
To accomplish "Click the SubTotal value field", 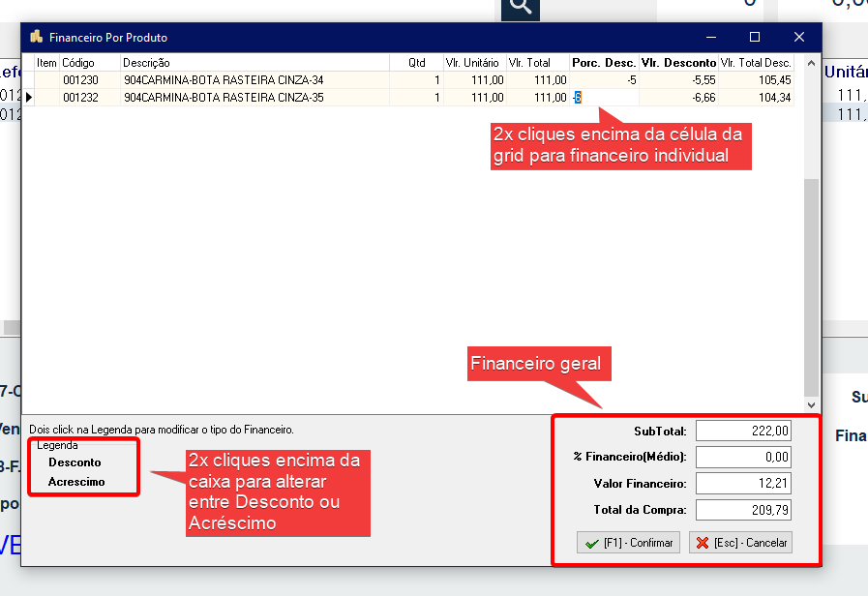I will click(743, 432).
